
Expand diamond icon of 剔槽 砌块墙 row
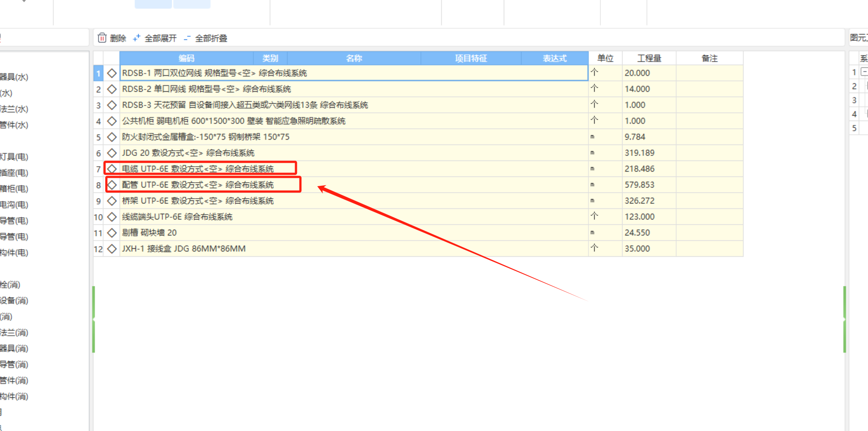pos(112,233)
